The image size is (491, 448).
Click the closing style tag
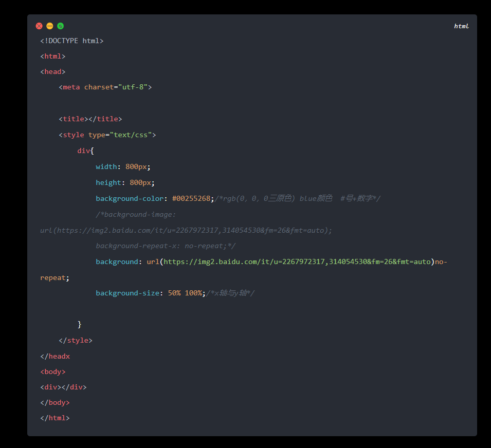pyautogui.click(x=76, y=340)
